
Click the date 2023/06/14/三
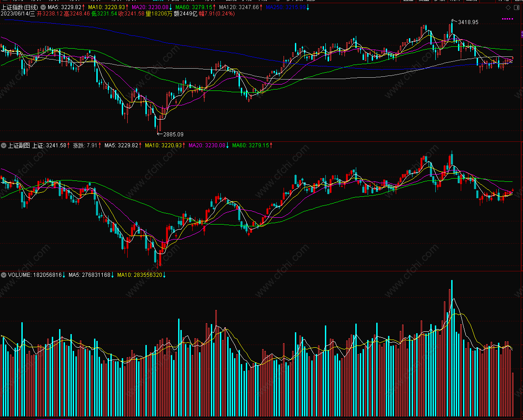(x=18, y=14)
